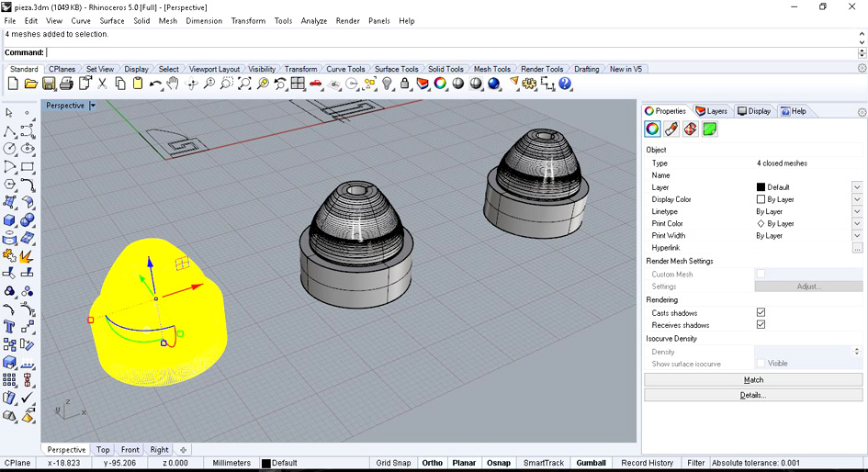868x472 pixels.
Task: Click the Details... button
Action: [753, 395]
